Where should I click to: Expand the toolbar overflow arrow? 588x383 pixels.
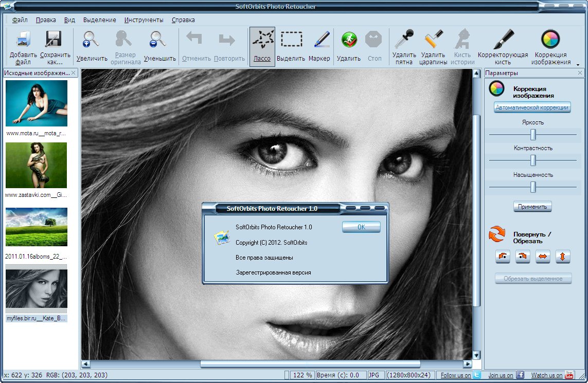pos(578,65)
